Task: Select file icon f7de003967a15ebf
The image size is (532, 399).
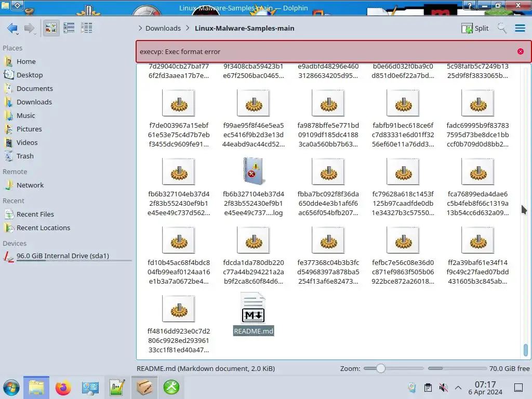Action: pyautogui.click(x=179, y=103)
